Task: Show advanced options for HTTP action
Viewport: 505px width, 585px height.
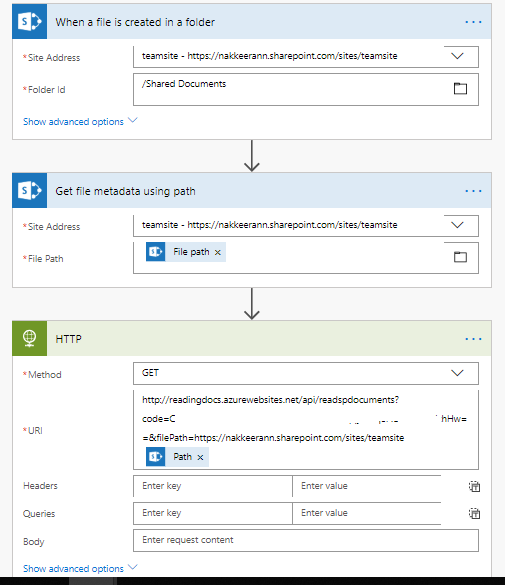Action: pyautogui.click(x=80, y=568)
